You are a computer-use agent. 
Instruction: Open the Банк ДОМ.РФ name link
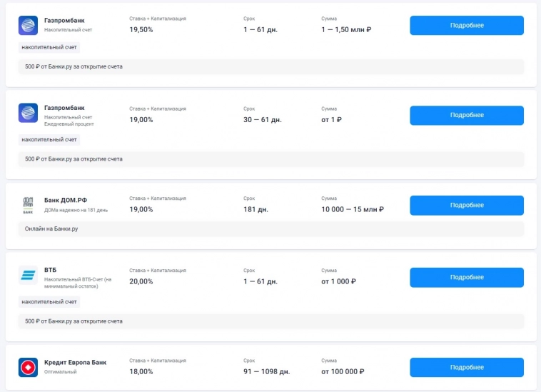pos(66,201)
